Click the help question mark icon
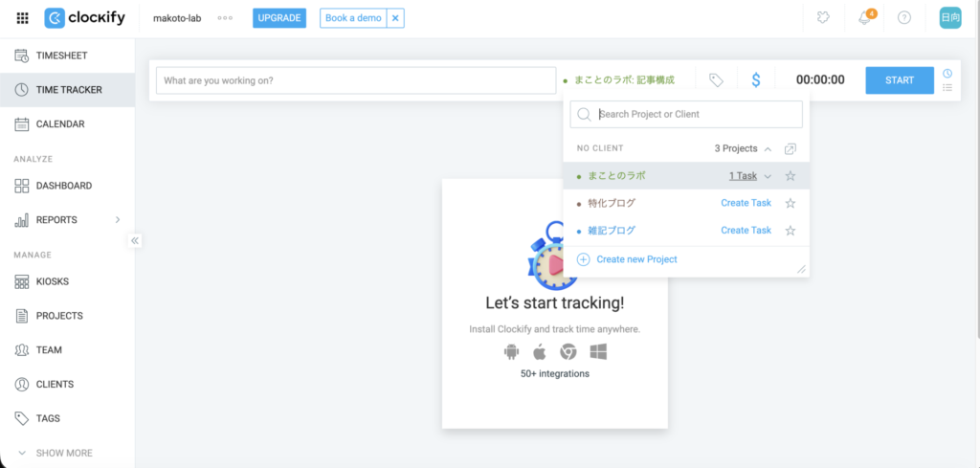The width and height of the screenshot is (980, 468). point(904,18)
